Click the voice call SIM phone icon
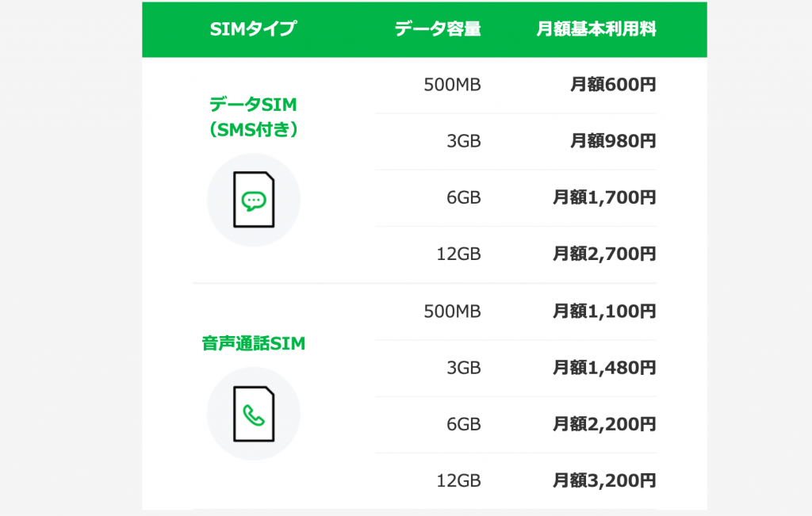This screenshot has height=516, width=812. coord(254,414)
